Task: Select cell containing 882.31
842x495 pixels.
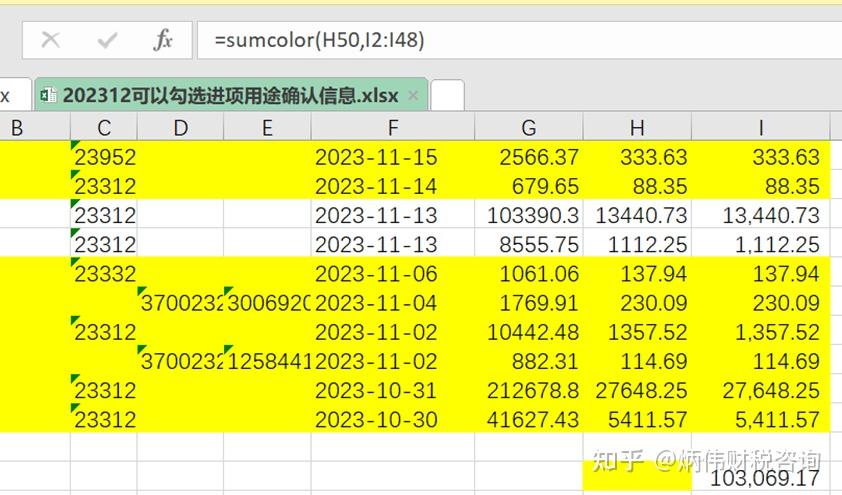Action: [529, 360]
